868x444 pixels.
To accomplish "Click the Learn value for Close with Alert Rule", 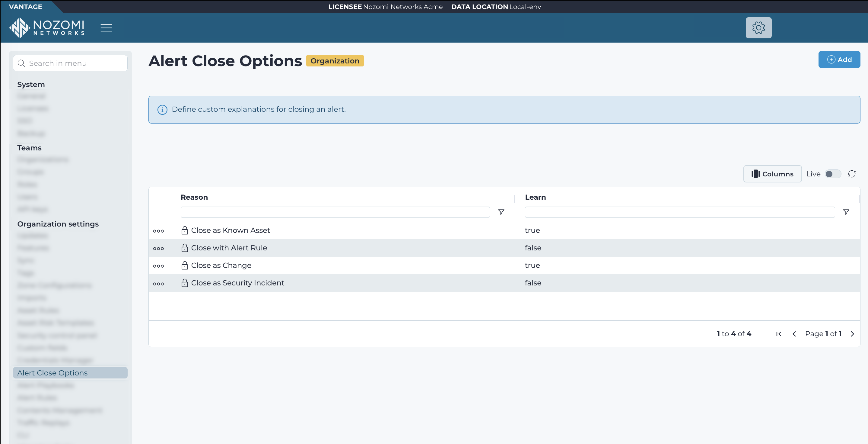I will point(533,248).
